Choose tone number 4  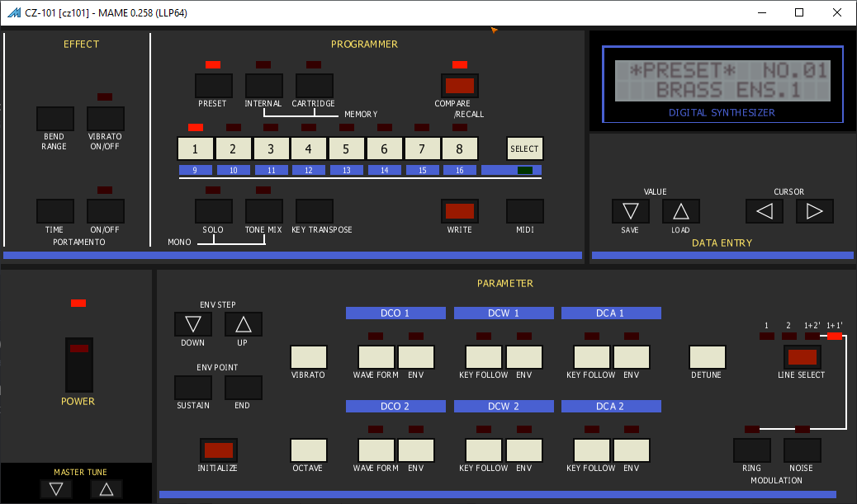(x=308, y=148)
